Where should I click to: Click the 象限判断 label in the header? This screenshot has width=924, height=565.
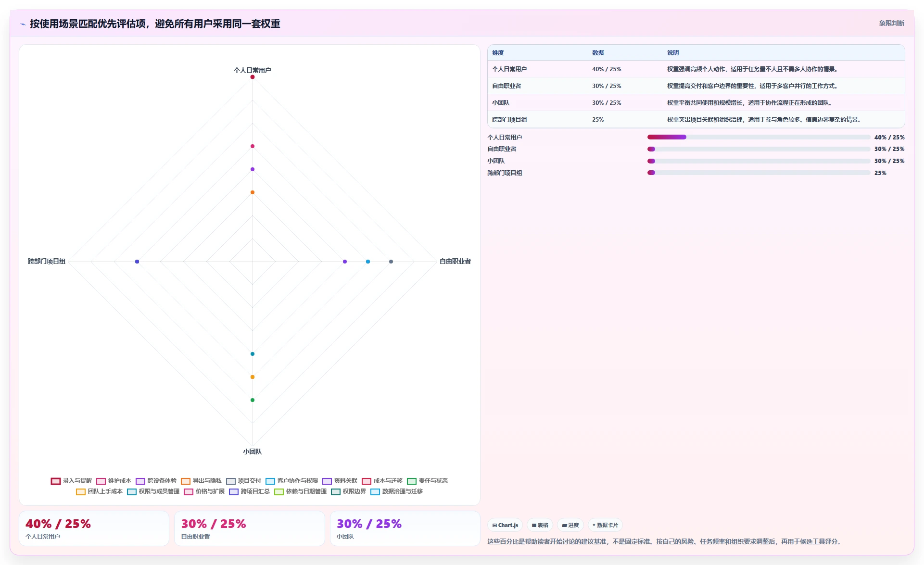point(891,23)
